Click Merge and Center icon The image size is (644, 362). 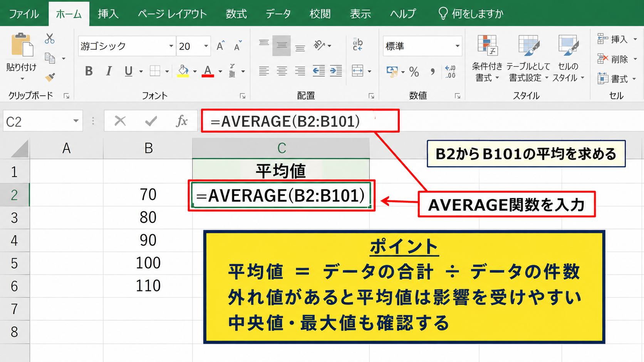[357, 71]
